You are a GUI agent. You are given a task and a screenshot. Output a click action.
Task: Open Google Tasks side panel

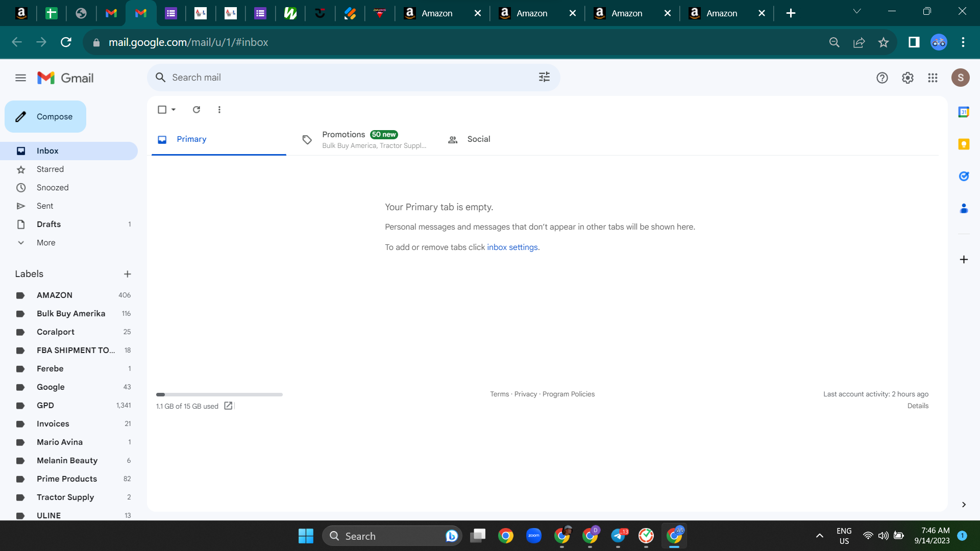click(963, 177)
